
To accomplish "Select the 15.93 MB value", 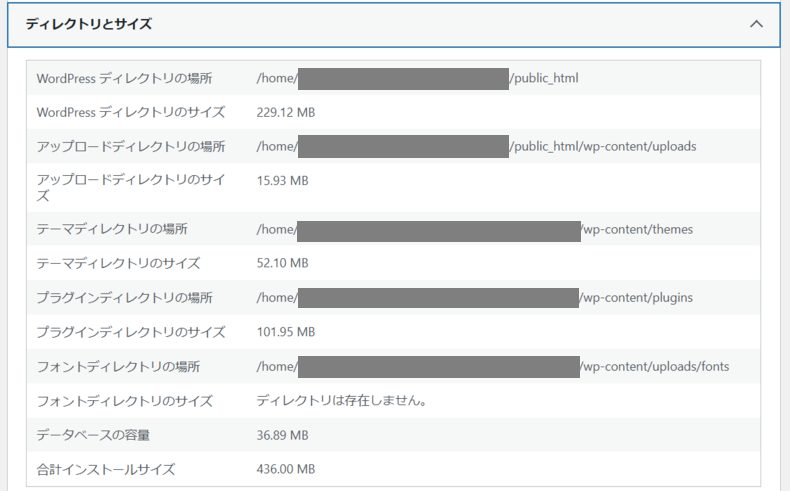I will pos(282,181).
